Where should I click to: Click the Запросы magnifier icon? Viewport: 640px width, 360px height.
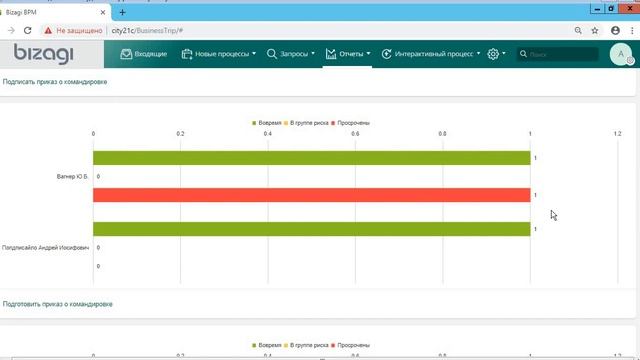point(271,54)
